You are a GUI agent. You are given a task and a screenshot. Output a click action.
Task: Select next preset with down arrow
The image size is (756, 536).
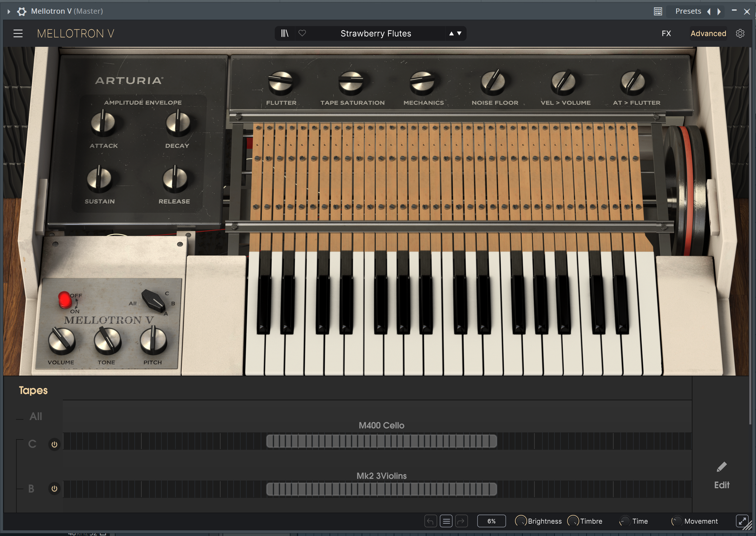pyautogui.click(x=460, y=33)
